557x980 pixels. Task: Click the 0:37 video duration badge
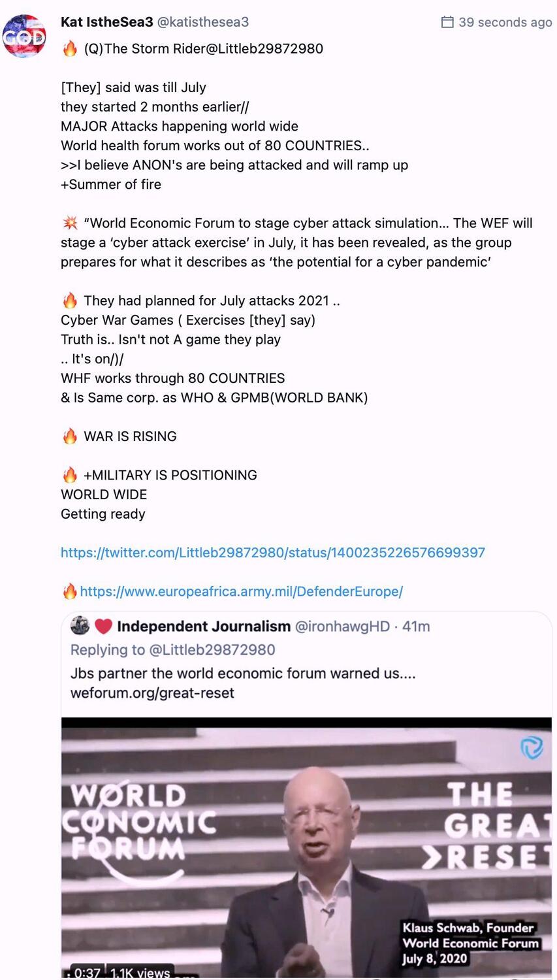(x=88, y=972)
